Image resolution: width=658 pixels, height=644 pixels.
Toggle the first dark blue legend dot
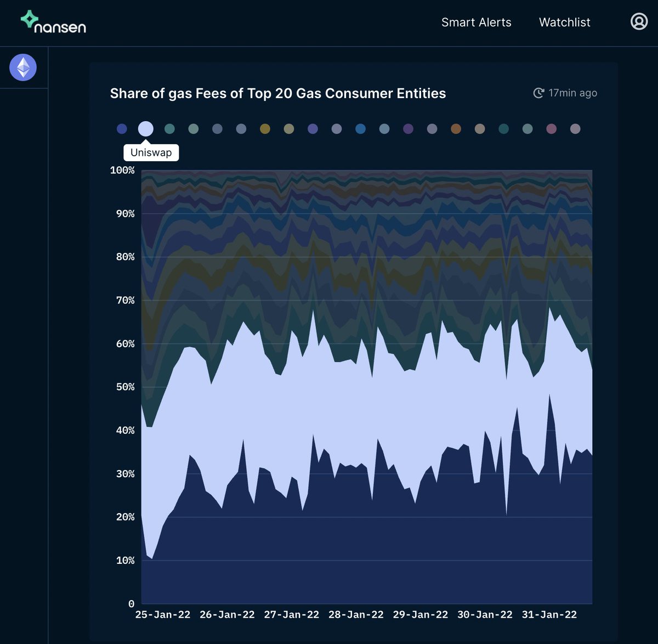coord(122,128)
